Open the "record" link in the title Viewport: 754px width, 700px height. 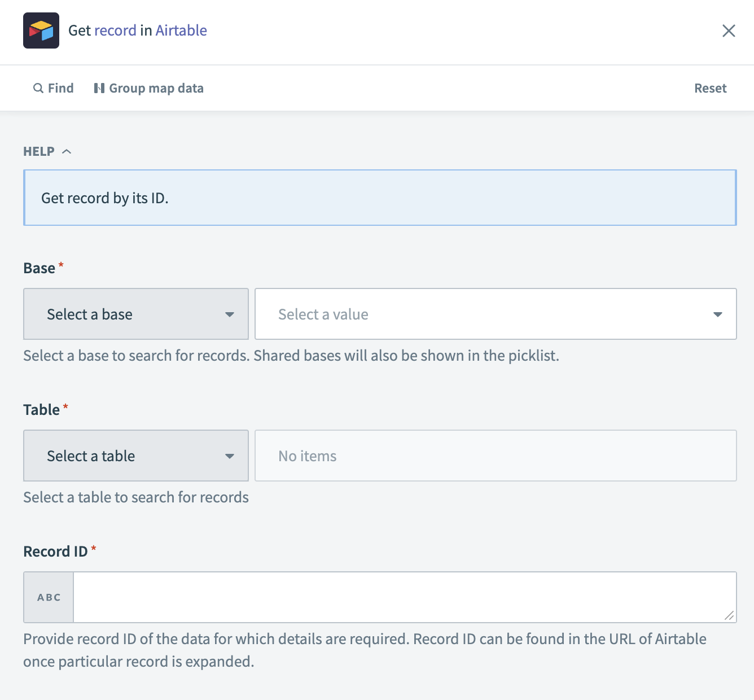coord(115,30)
